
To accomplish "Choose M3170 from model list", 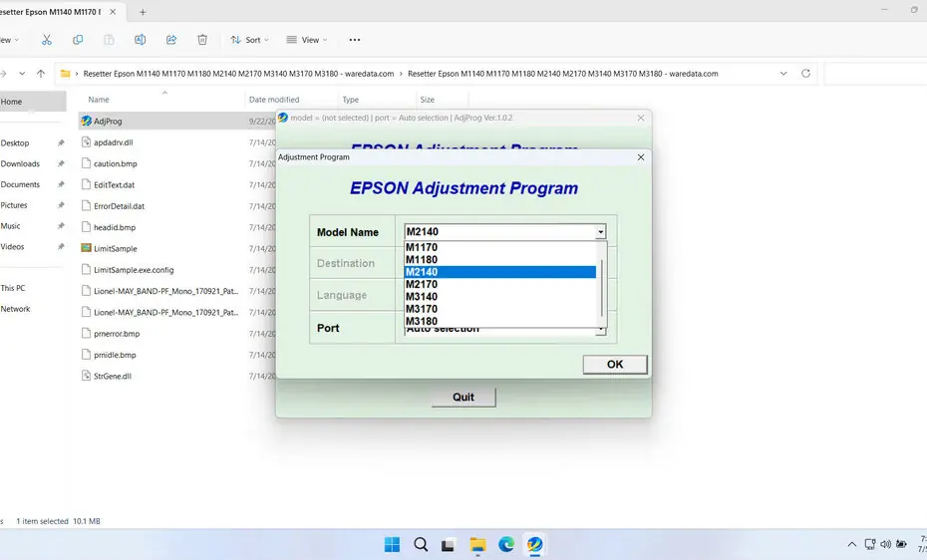I will tap(500, 309).
